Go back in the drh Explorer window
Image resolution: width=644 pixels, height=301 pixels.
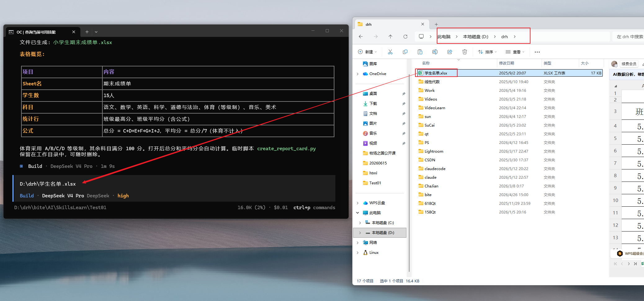pos(361,37)
